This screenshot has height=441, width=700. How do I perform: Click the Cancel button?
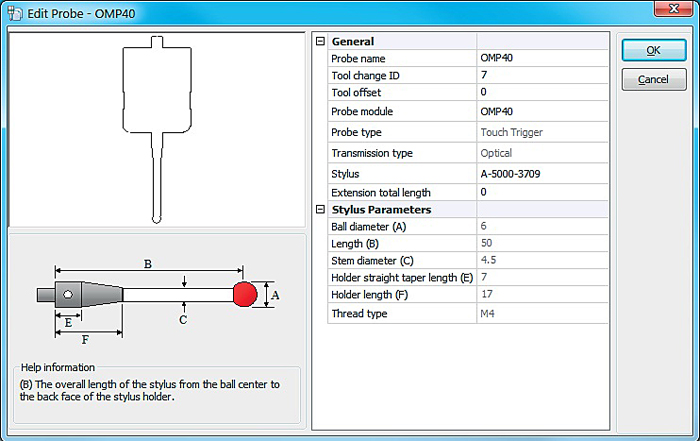click(x=654, y=79)
